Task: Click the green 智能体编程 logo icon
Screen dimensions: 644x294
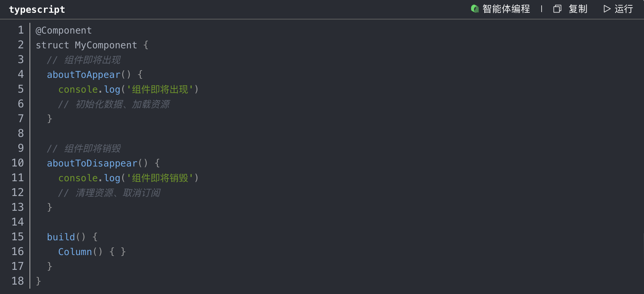Action: click(475, 9)
